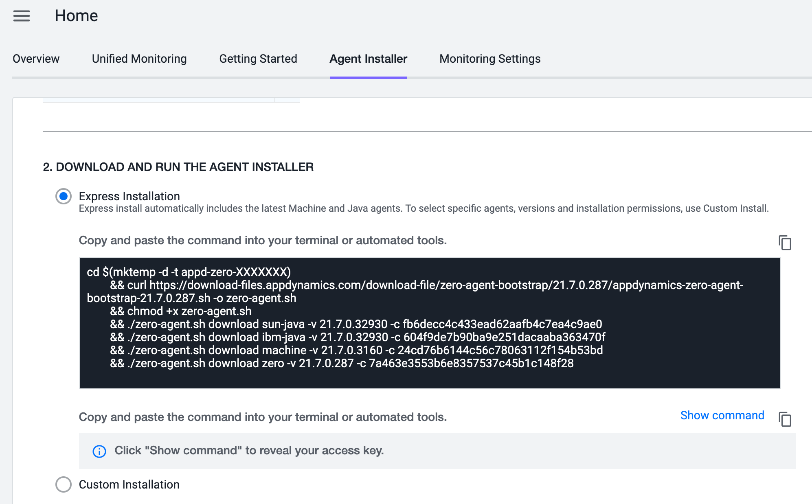Click the 'chmod +x zero-agent.sh' line
This screenshot has width=812, height=504.
click(180, 311)
